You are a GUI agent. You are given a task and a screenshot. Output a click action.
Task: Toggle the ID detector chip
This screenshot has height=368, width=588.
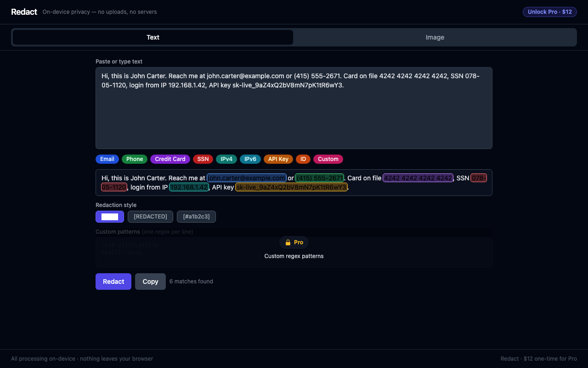click(x=303, y=159)
